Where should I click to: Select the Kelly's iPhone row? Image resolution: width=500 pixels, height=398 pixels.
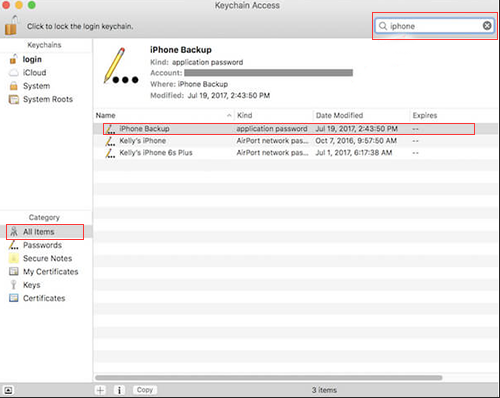295,141
